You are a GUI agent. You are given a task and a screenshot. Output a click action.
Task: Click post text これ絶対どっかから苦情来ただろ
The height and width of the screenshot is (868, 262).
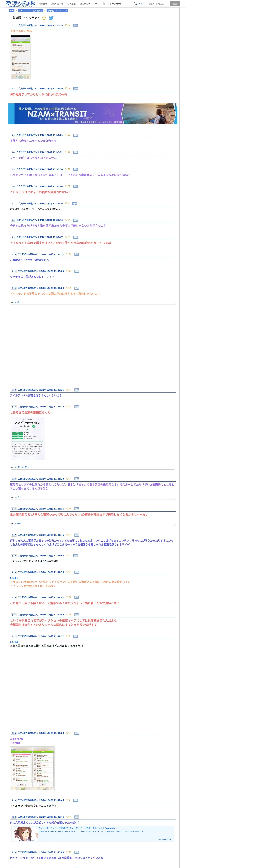29,260
